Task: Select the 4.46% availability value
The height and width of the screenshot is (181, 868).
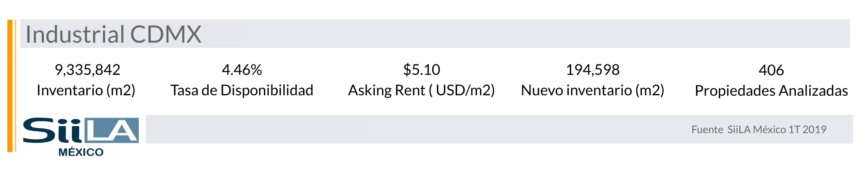Action: (x=242, y=70)
